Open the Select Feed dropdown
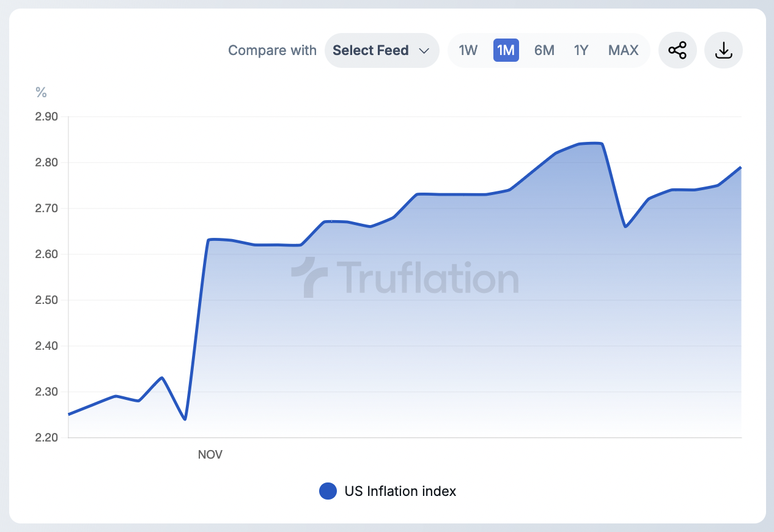 pyautogui.click(x=381, y=50)
